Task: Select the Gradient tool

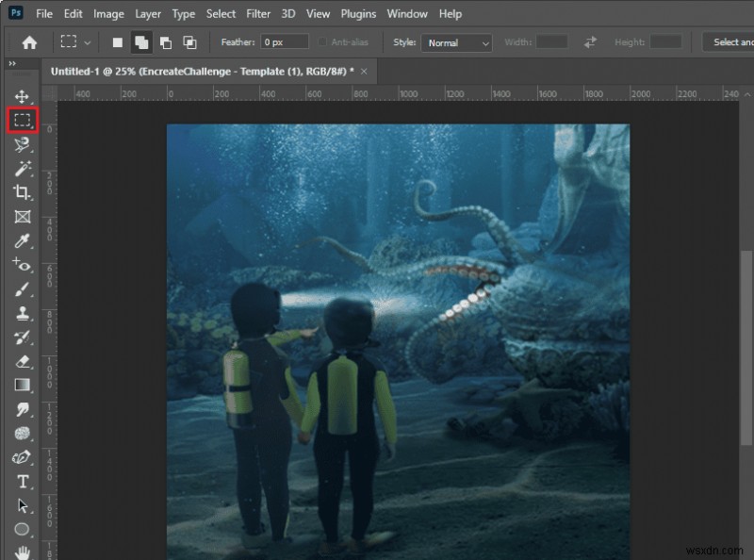Action: (x=22, y=385)
